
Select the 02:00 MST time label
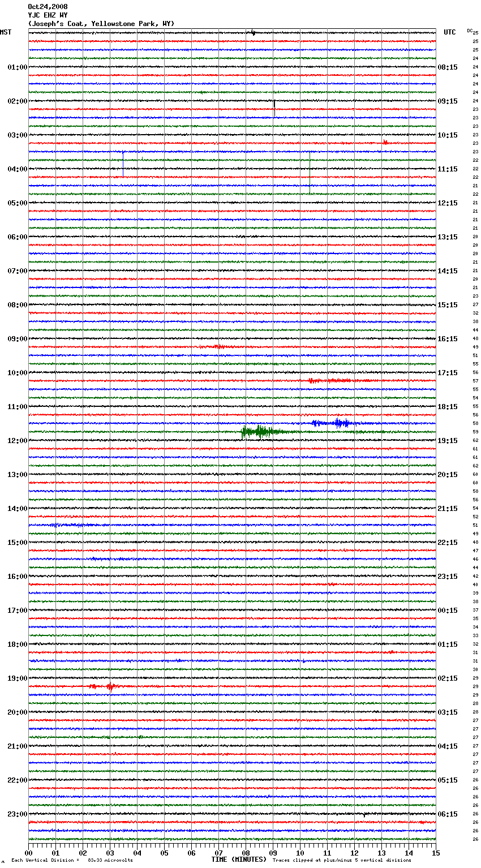18,101
